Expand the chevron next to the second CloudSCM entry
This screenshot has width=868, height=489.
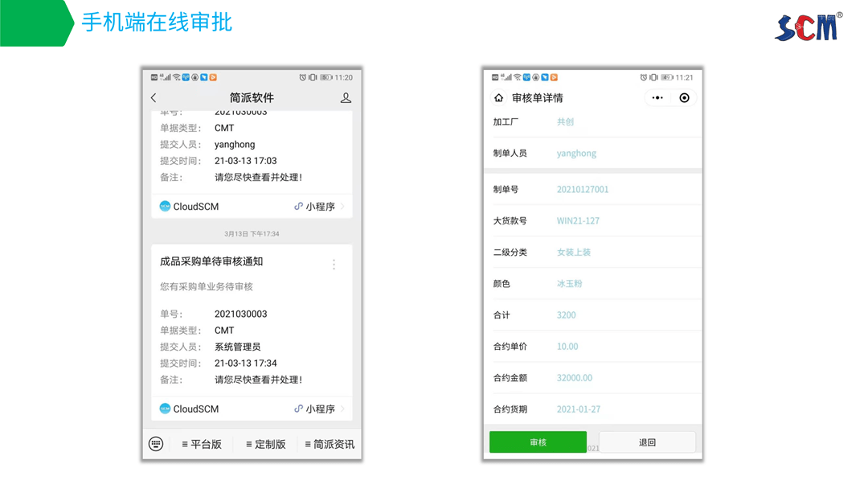coord(342,409)
